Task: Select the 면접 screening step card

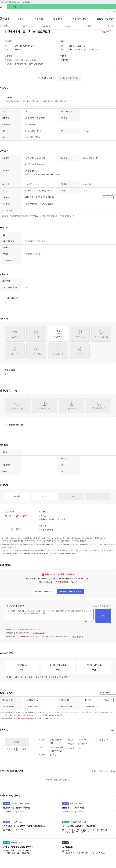Action: click(x=44, y=496)
